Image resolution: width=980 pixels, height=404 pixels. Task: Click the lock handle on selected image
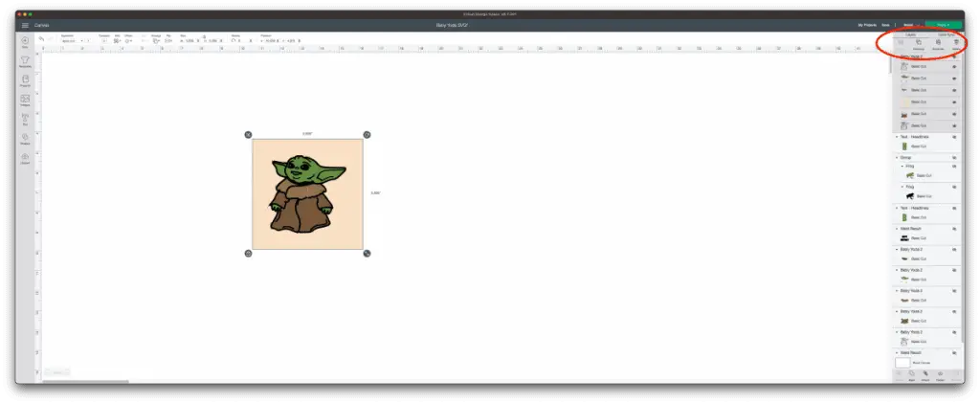coord(248,254)
